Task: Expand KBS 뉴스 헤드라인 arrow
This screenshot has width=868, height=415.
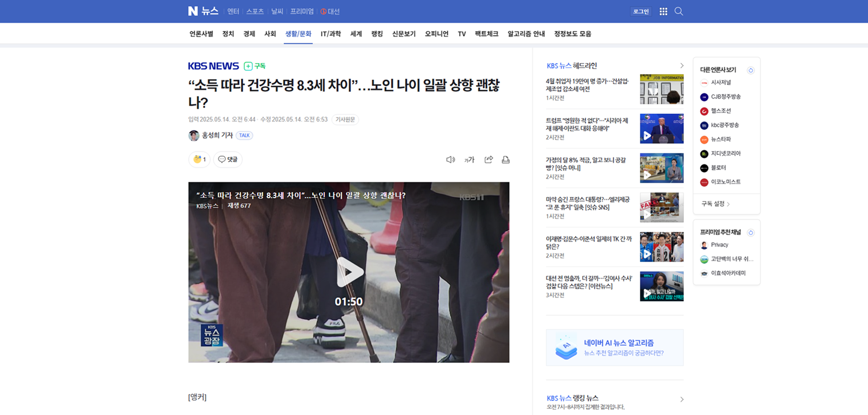Action: pyautogui.click(x=681, y=66)
